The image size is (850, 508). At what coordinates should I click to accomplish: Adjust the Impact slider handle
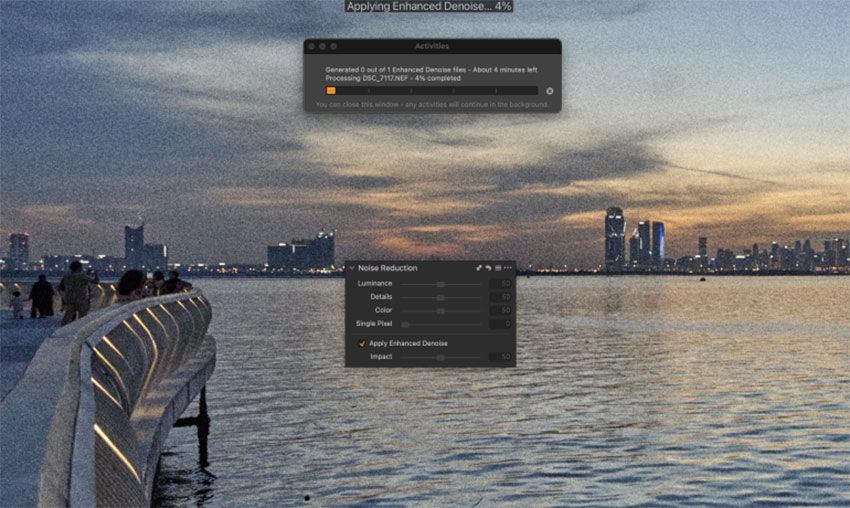click(x=441, y=357)
